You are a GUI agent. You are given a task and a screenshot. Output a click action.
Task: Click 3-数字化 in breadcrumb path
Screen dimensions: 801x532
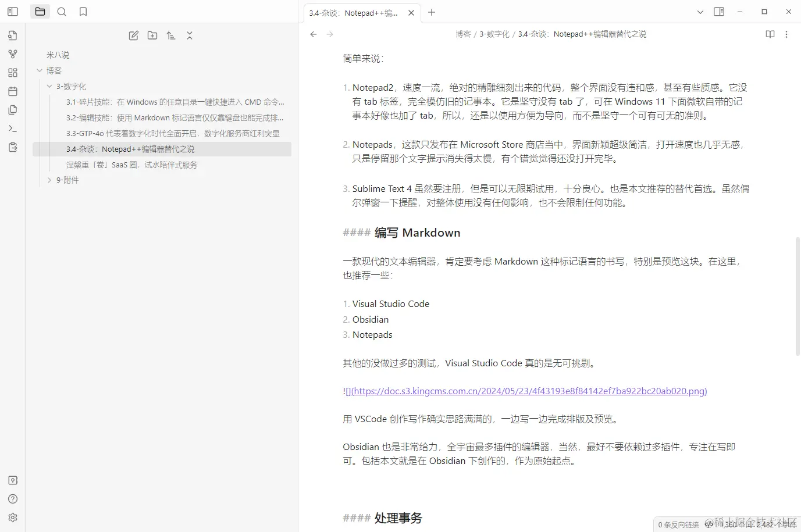[494, 34]
